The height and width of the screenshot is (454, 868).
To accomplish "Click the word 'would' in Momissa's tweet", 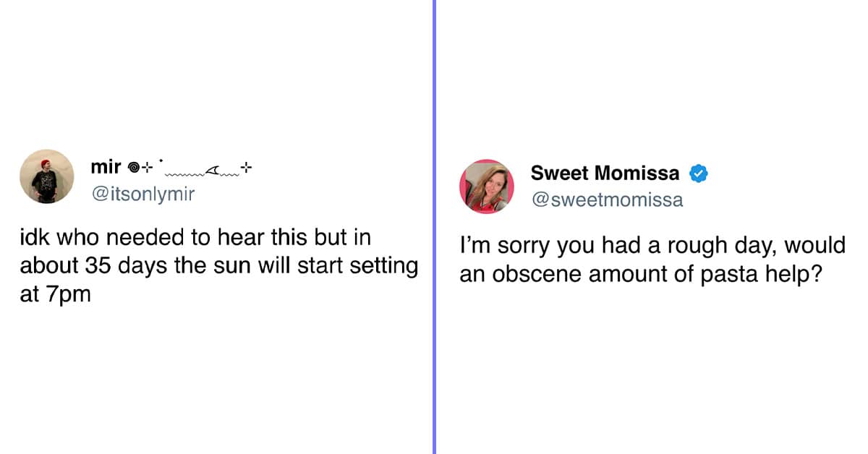I will click(x=816, y=246).
